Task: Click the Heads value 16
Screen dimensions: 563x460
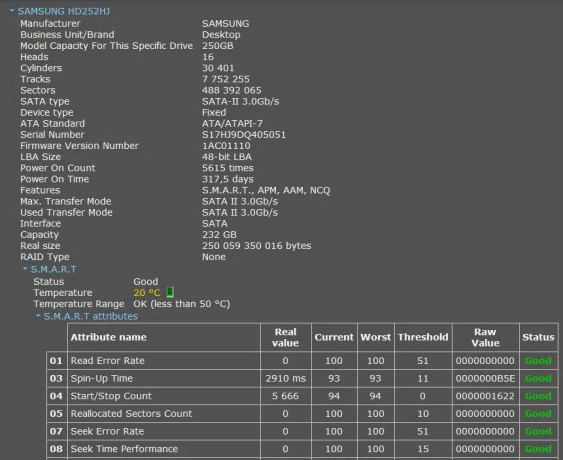Action: (x=208, y=57)
